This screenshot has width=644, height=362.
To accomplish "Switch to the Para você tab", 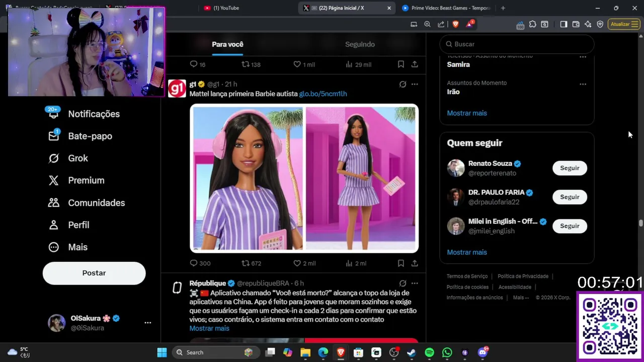I will point(227,44).
